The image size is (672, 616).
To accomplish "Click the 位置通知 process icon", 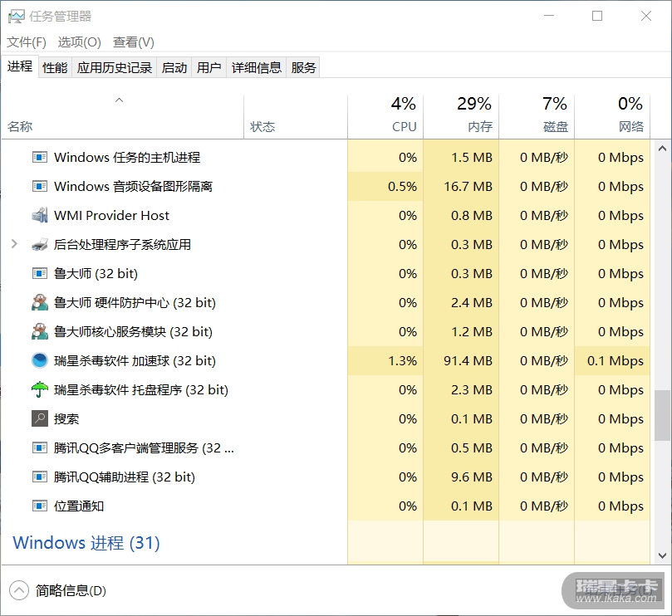I will [39, 506].
